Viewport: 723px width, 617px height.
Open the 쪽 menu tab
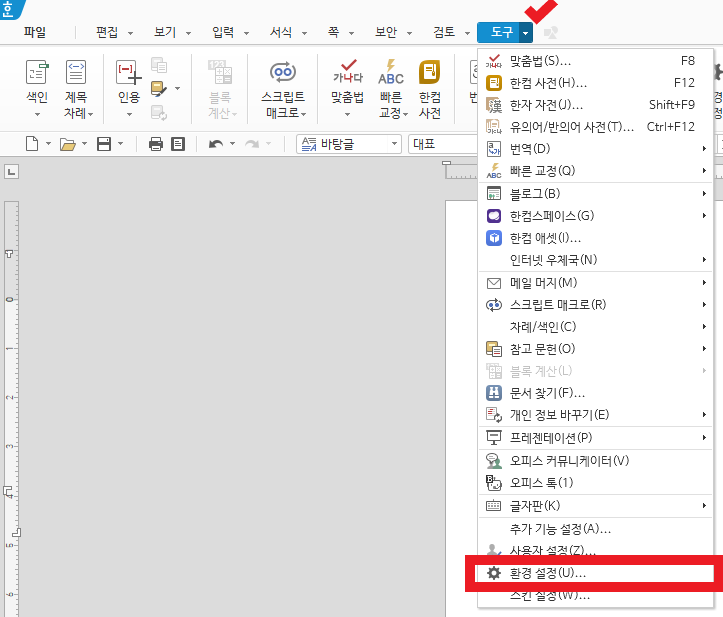333,32
